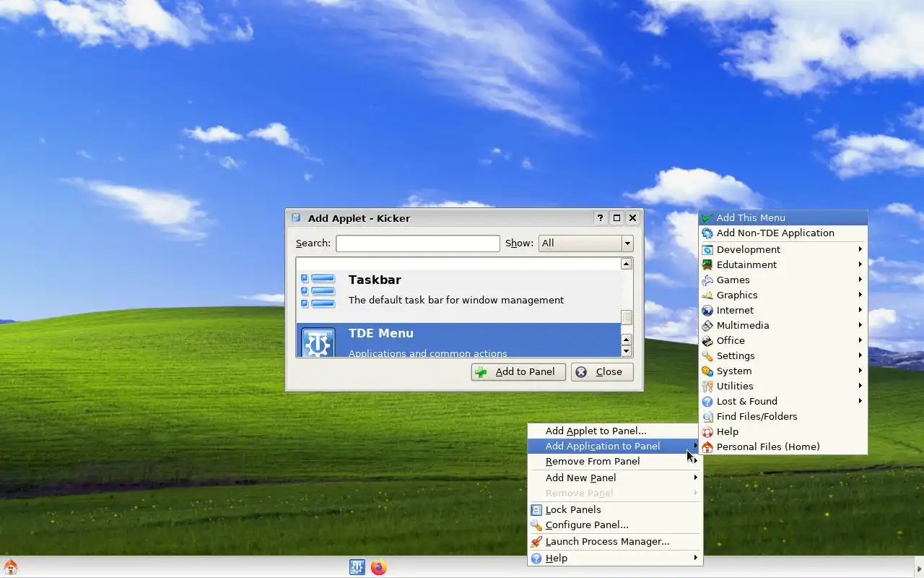
Task: Click the Lost & Found icon
Action: [x=707, y=402]
